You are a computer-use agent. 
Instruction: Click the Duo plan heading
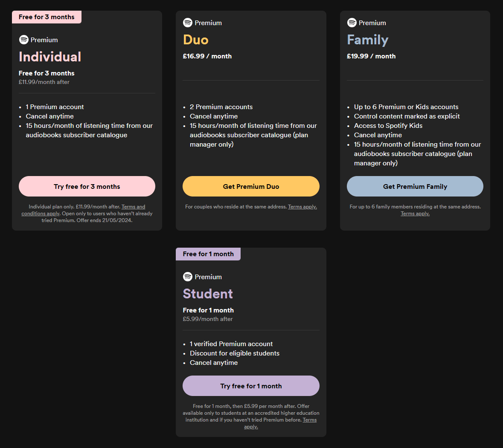(196, 40)
